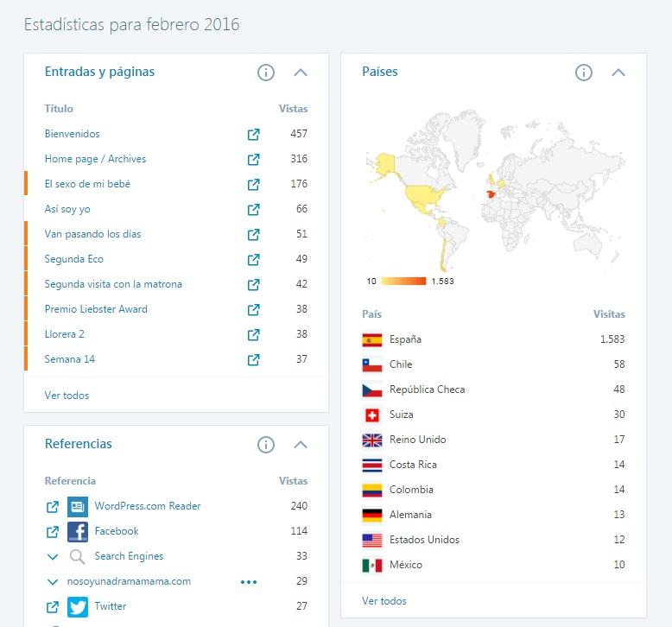The width and height of the screenshot is (672, 627).
Task: Open the post El sexo de mi bebé
Action: [87, 184]
